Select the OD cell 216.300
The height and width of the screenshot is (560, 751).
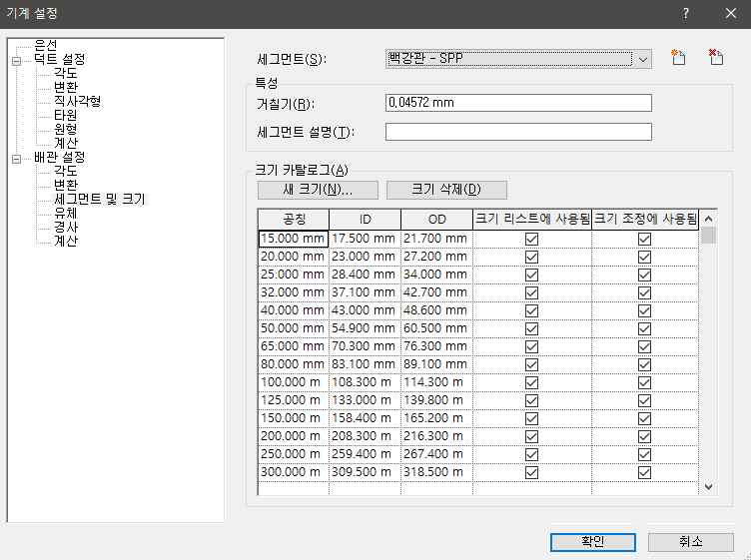point(436,436)
